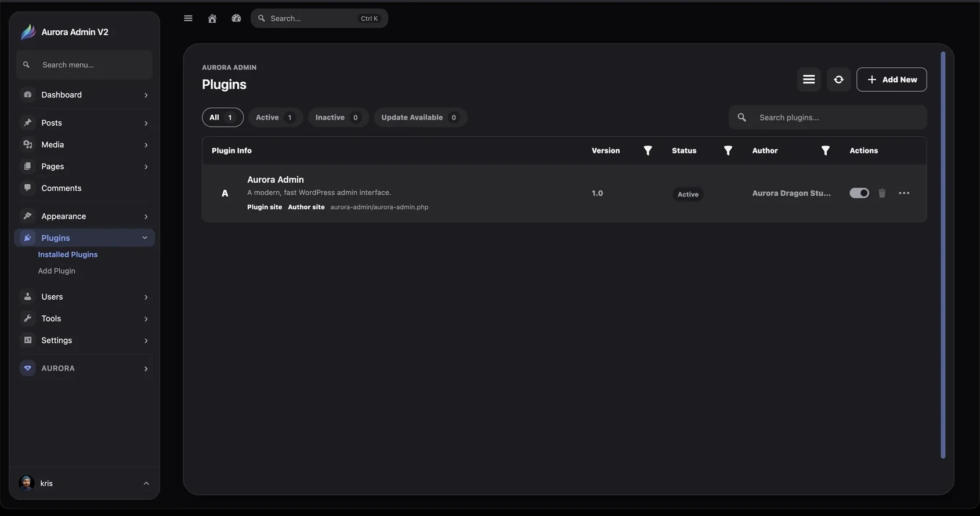This screenshot has width=980, height=516.
Task: Focus the Search plugins field
Action: click(x=828, y=117)
